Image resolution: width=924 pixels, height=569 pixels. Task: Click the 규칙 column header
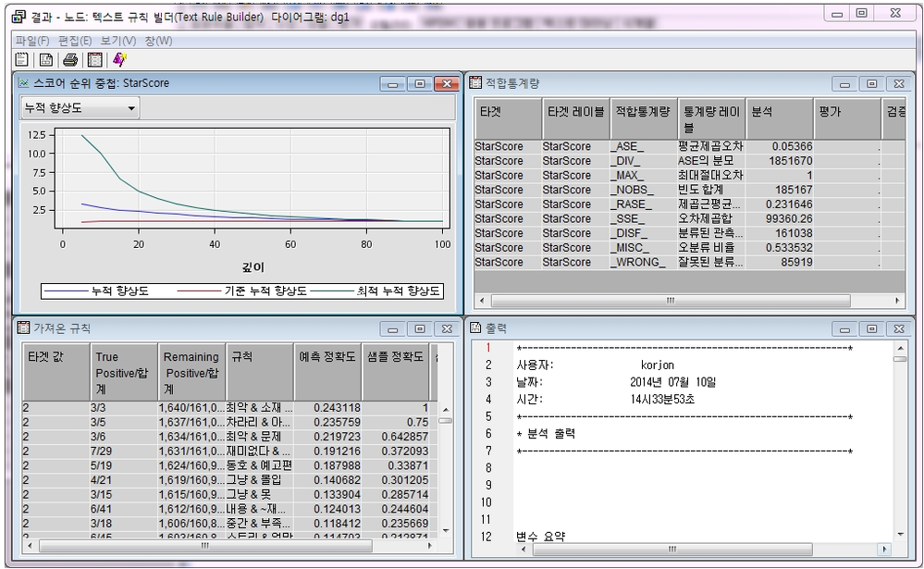(x=259, y=372)
